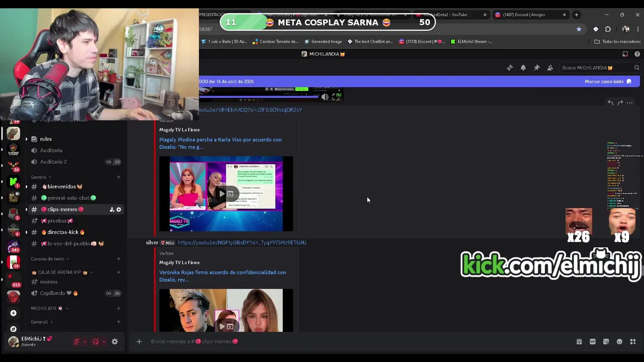
Task: Click the search magnifier icon
Action: 636,68
